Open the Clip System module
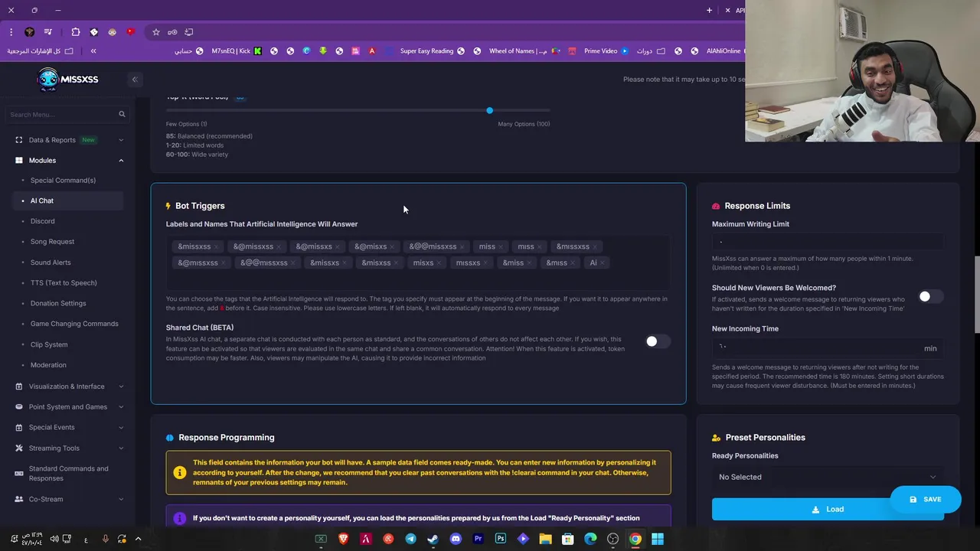 [49, 344]
